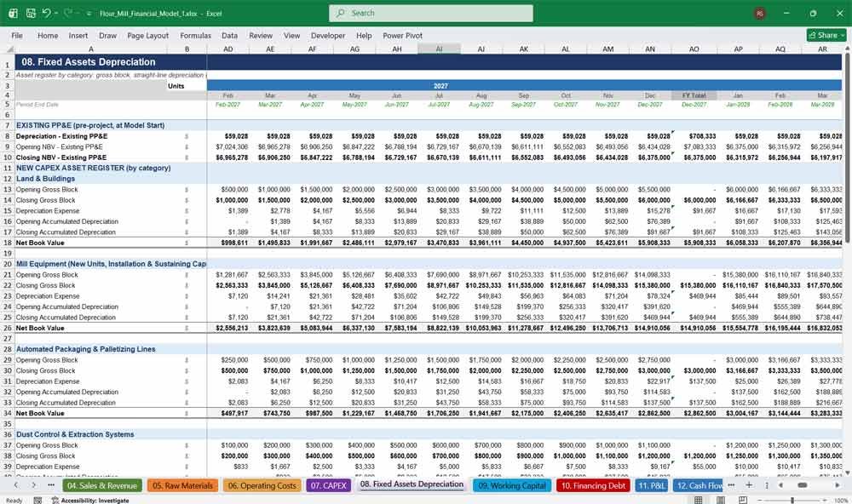Open the Home ribbon tab

[48, 35]
